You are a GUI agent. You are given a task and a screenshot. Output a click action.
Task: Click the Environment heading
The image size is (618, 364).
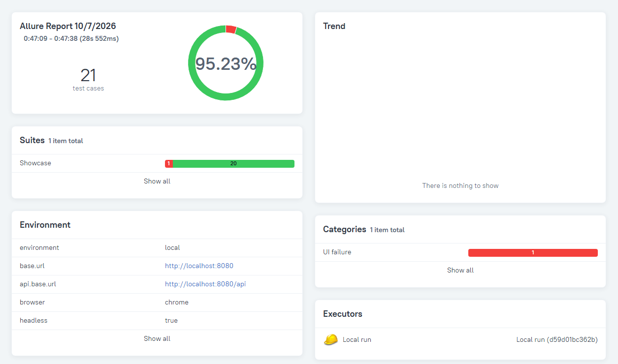coord(45,225)
